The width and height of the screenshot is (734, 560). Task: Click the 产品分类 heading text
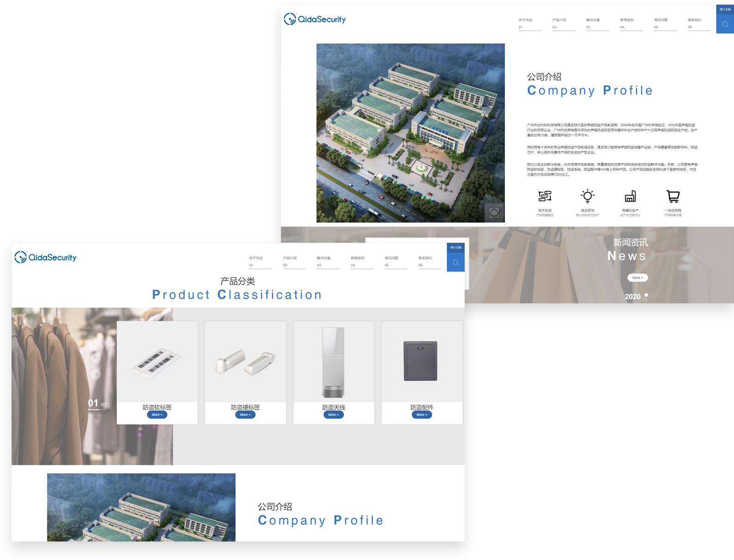coord(237,281)
